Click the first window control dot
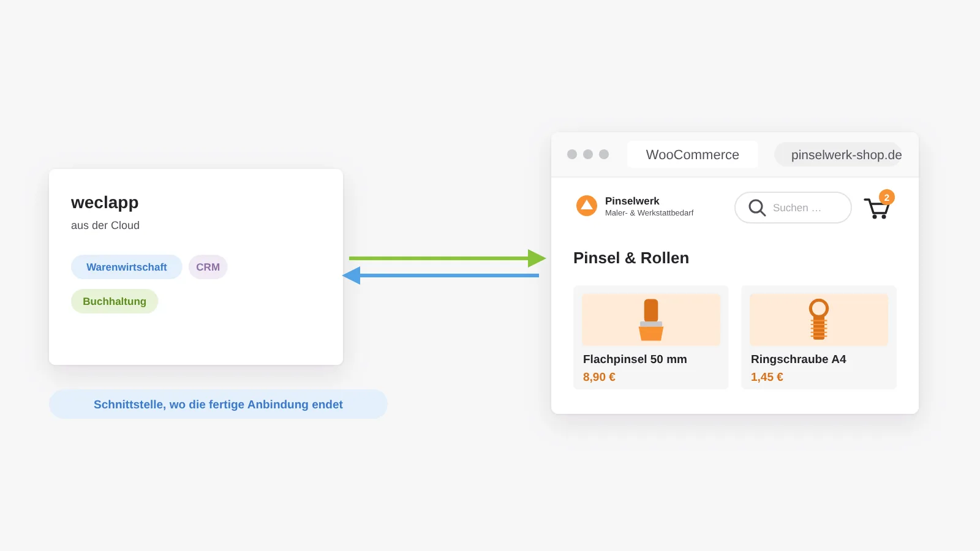This screenshot has width=980, height=551. tap(572, 154)
